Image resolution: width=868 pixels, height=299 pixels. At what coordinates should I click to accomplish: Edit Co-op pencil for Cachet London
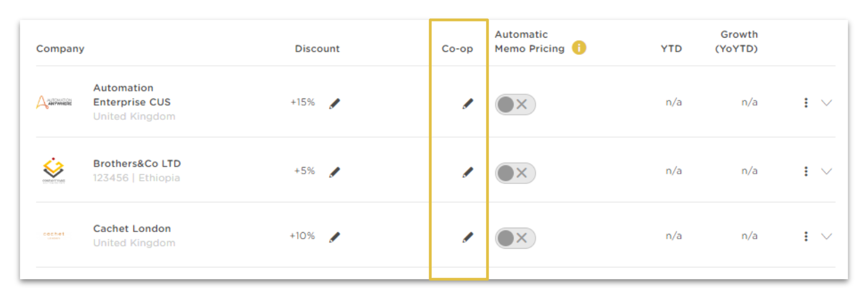(468, 237)
